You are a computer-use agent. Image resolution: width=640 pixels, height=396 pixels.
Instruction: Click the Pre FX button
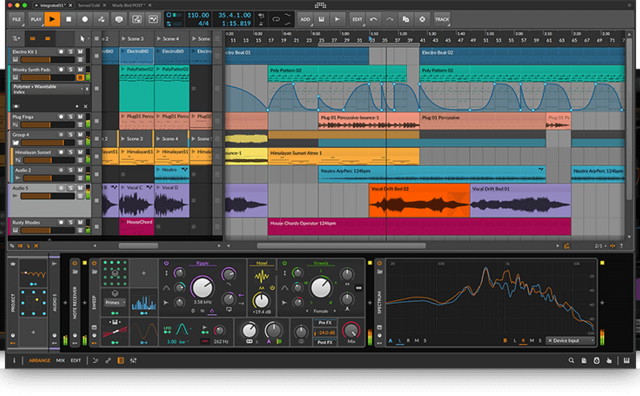[x=325, y=323]
